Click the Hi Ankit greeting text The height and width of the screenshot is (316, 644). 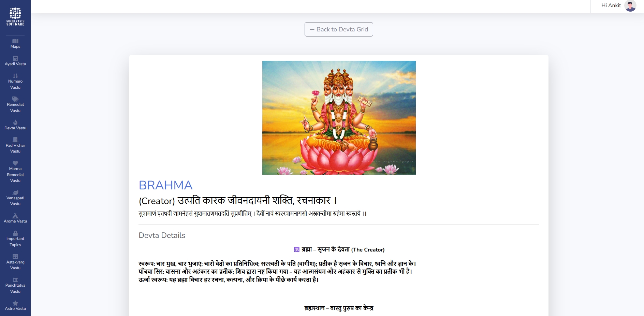(611, 5)
